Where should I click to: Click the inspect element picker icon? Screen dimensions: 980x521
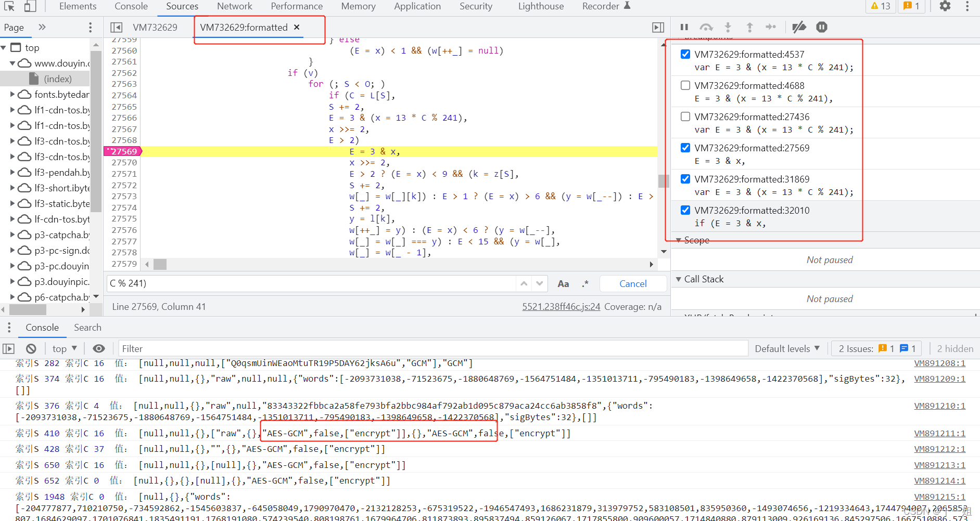coord(9,6)
